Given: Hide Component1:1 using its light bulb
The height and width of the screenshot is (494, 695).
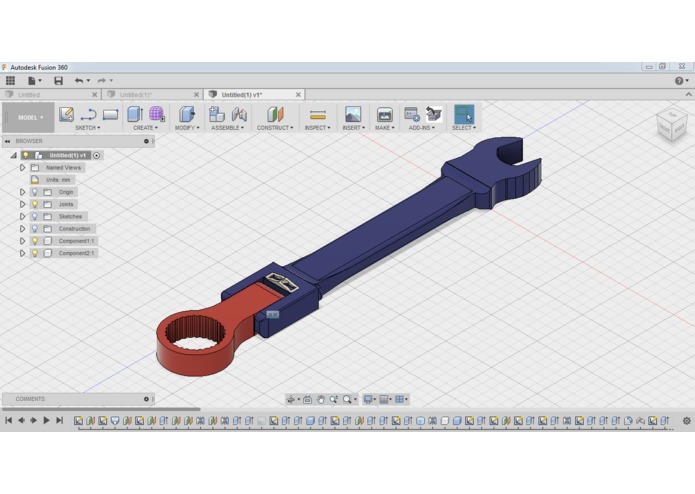Looking at the screenshot, I should [35, 241].
